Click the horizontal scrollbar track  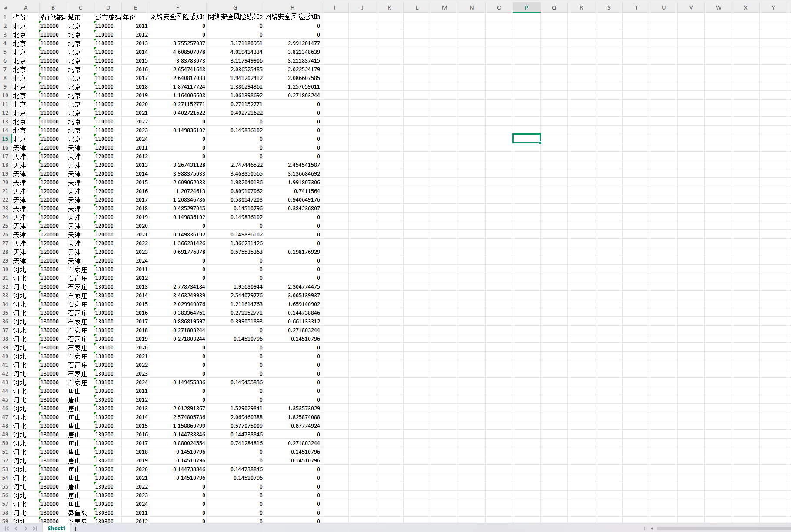[723, 529]
